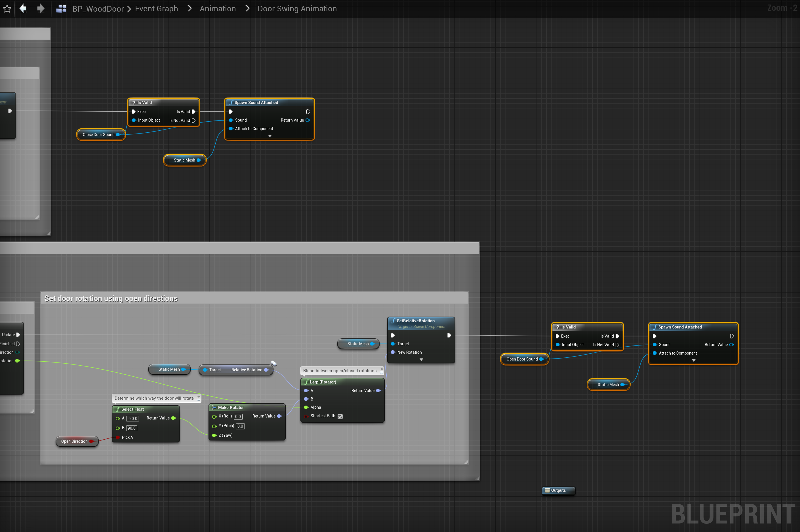The image size is (800, 532).
Task: Click the Make Rotator node icon
Action: pos(214,408)
